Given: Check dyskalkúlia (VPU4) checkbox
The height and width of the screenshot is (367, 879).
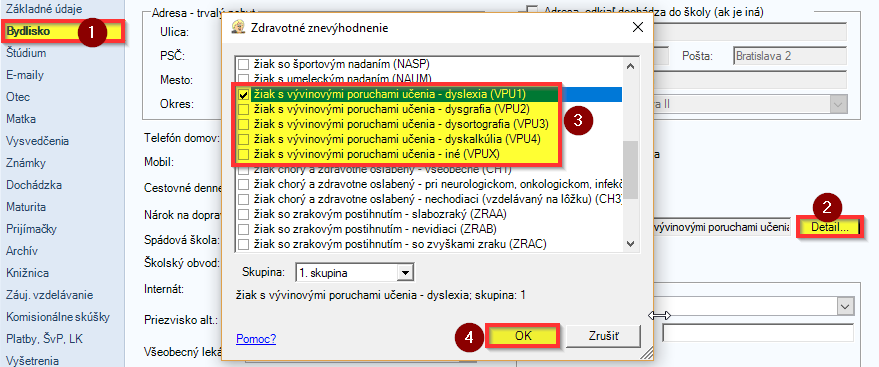Looking at the screenshot, I should (x=243, y=139).
